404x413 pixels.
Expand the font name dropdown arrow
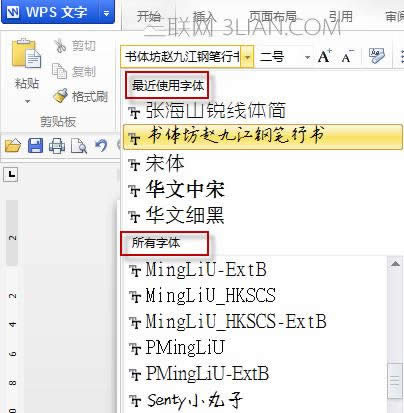click(247, 57)
